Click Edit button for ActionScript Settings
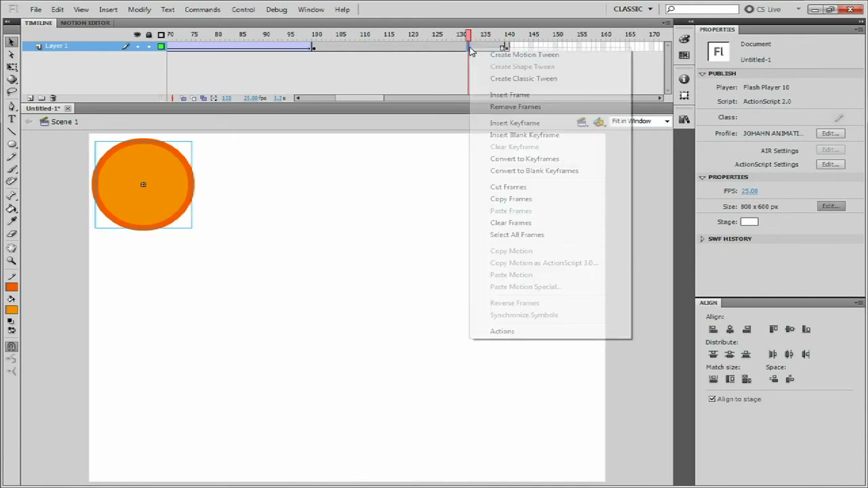 (x=831, y=164)
